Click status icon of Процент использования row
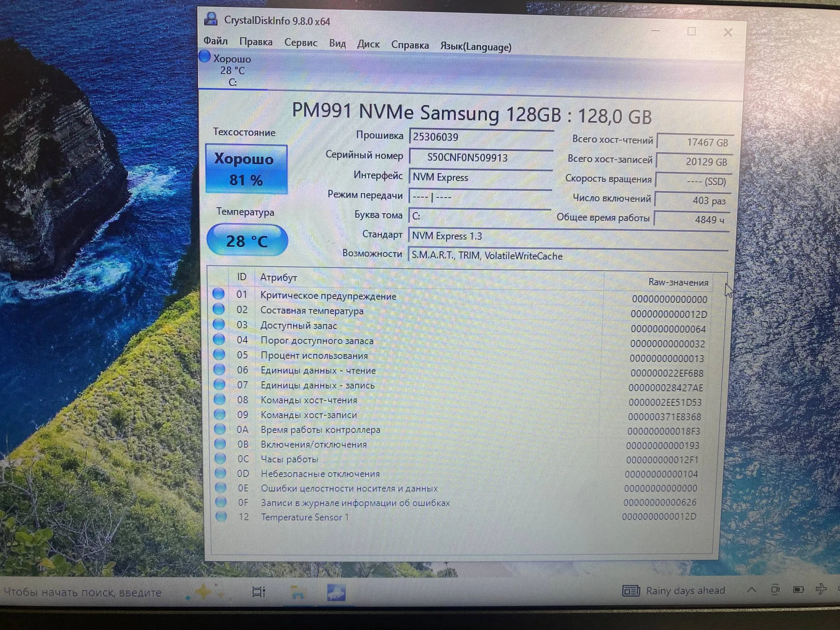Image resolution: width=840 pixels, height=630 pixels. tap(219, 354)
